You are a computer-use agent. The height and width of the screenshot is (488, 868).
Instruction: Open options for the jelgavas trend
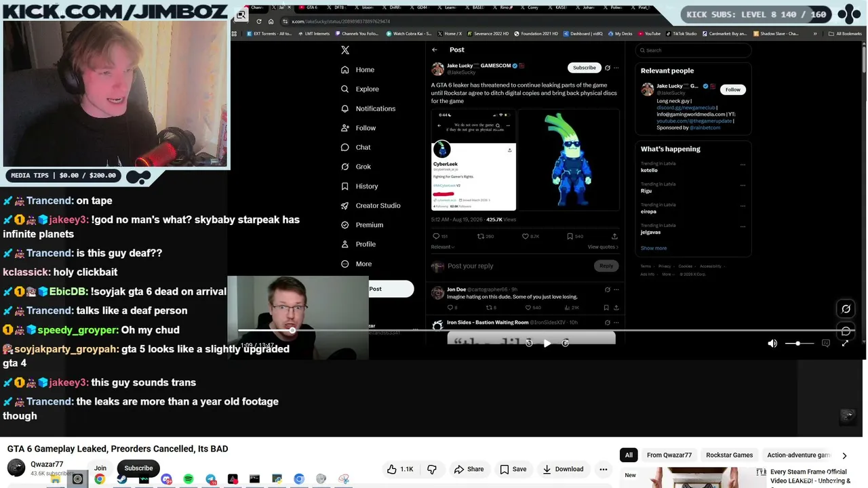coord(743,227)
